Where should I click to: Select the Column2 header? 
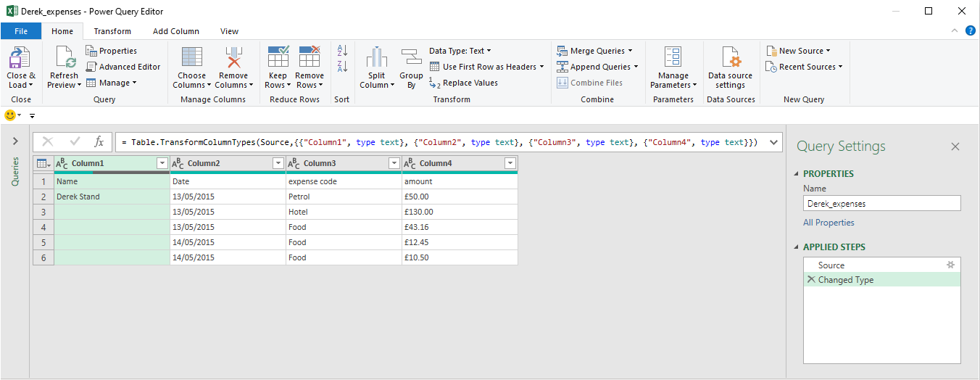tap(228, 164)
